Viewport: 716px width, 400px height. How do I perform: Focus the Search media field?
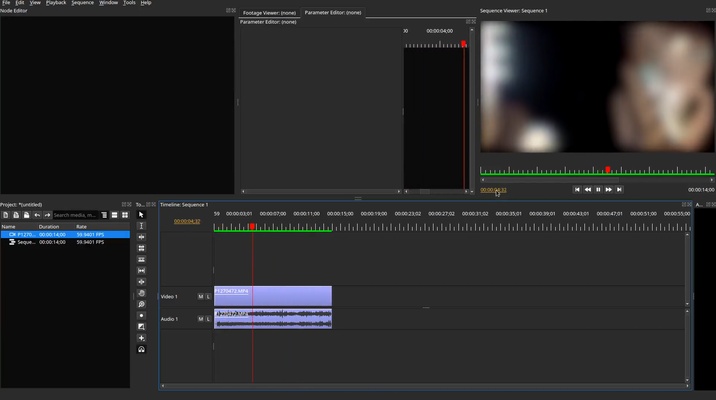coord(75,215)
